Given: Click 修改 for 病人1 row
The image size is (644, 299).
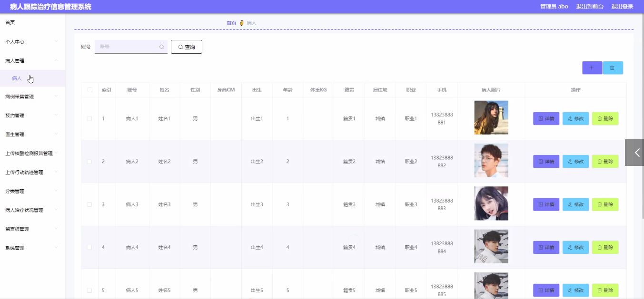Looking at the screenshot, I should pyautogui.click(x=575, y=118).
